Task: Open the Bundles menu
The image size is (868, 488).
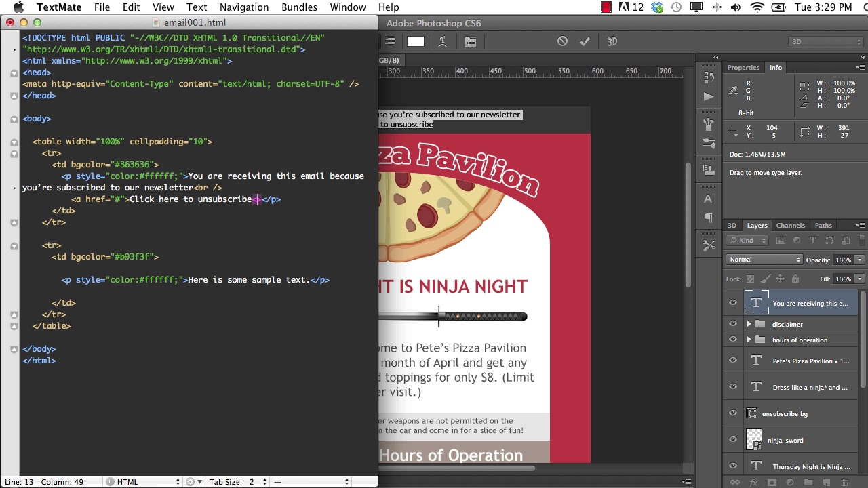Action: click(x=299, y=7)
